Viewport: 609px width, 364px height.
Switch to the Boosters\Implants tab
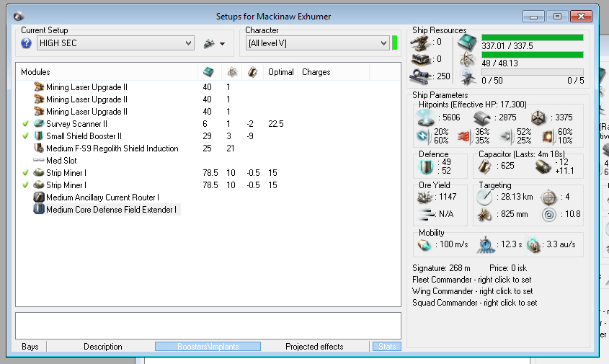pos(208,347)
